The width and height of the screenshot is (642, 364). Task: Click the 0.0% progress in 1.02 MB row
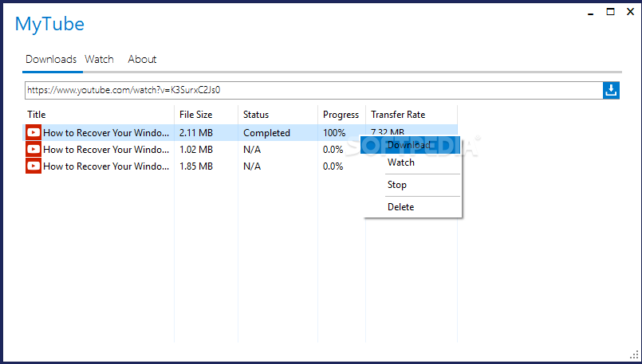(333, 150)
